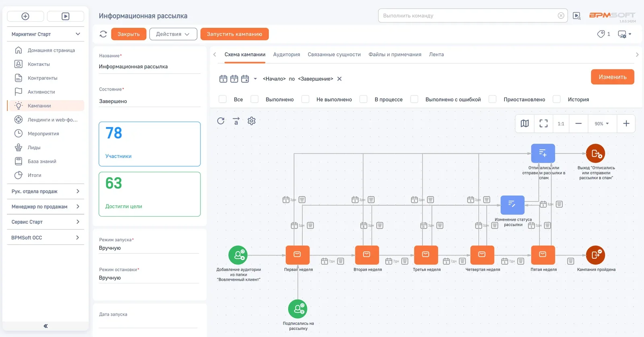The height and width of the screenshot is (337, 644).
Task: Open diagram settings gear icon
Action: (x=252, y=121)
